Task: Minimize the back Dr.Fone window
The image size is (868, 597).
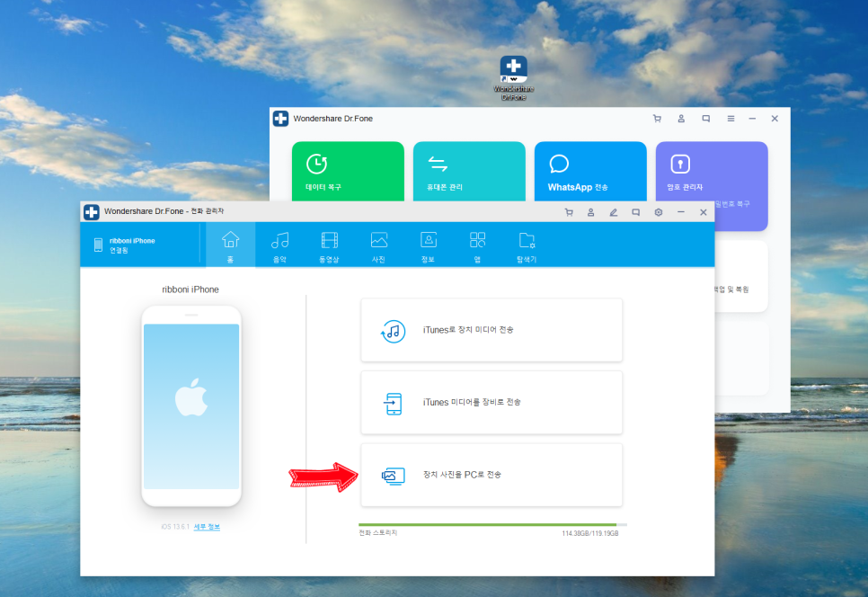Action: click(752, 119)
